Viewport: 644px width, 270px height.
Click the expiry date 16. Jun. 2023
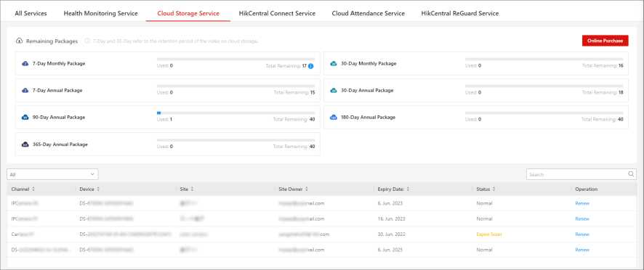coord(392,218)
